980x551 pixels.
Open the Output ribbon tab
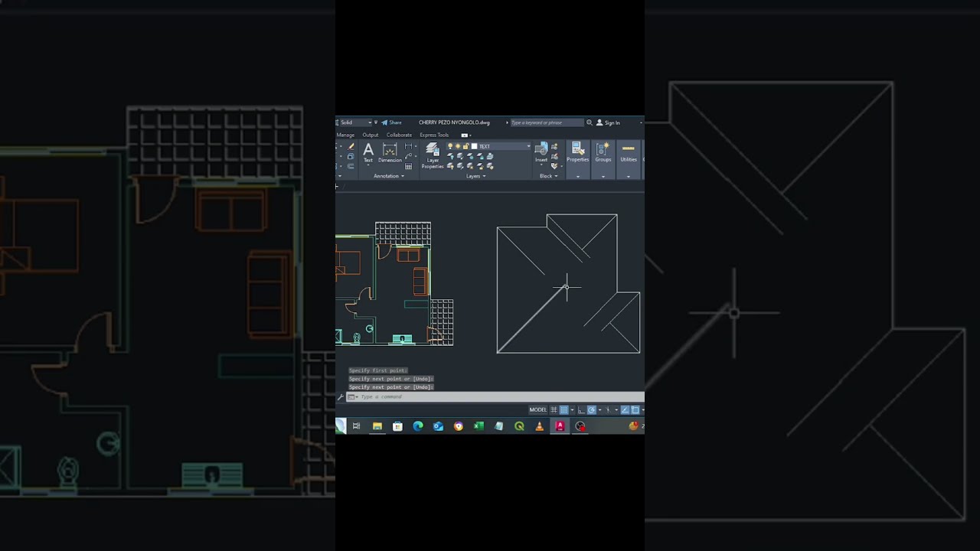coord(371,135)
